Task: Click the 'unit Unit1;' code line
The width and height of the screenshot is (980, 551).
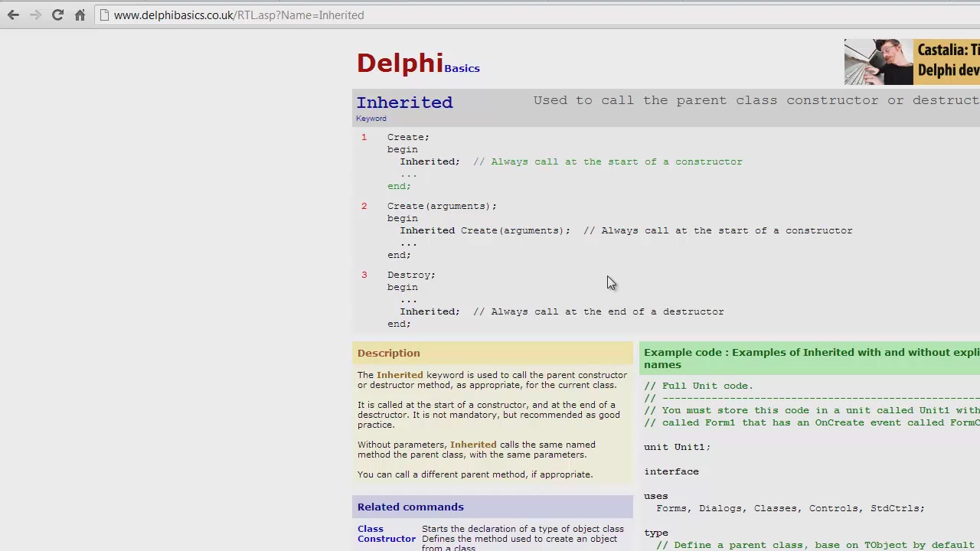Action: coord(678,447)
